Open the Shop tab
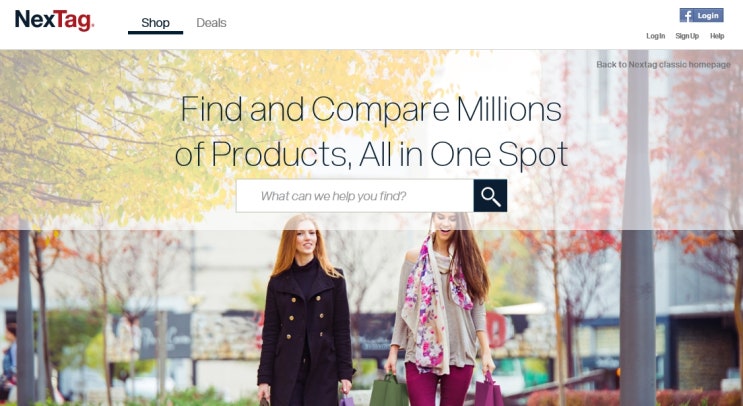The height and width of the screenshot is (406, 743). [155, 23]
